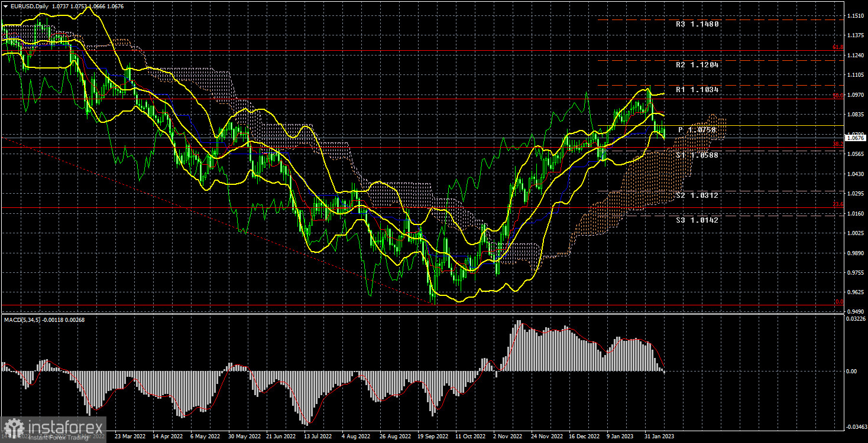
Task: Click the 0.0 Fibonacci level label
Action: (x=839, y=302)
